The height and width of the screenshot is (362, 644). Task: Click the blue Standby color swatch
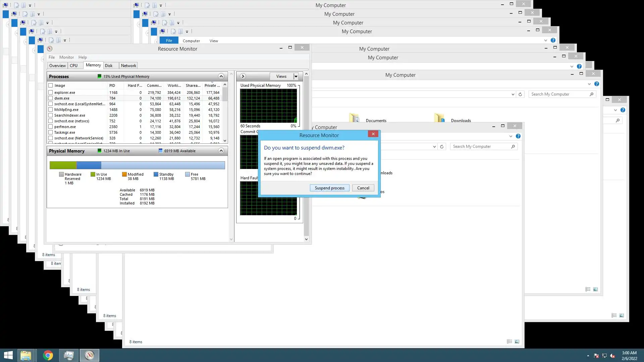(x=156, y=174)
